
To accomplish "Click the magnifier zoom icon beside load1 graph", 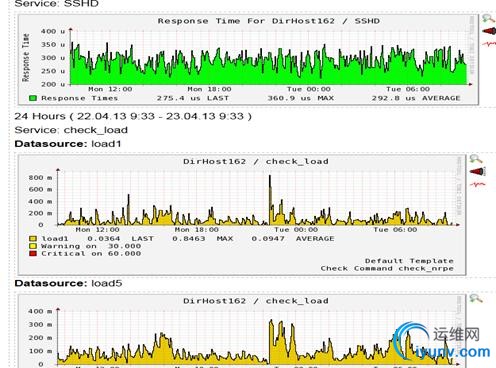I will coord(476,159).
